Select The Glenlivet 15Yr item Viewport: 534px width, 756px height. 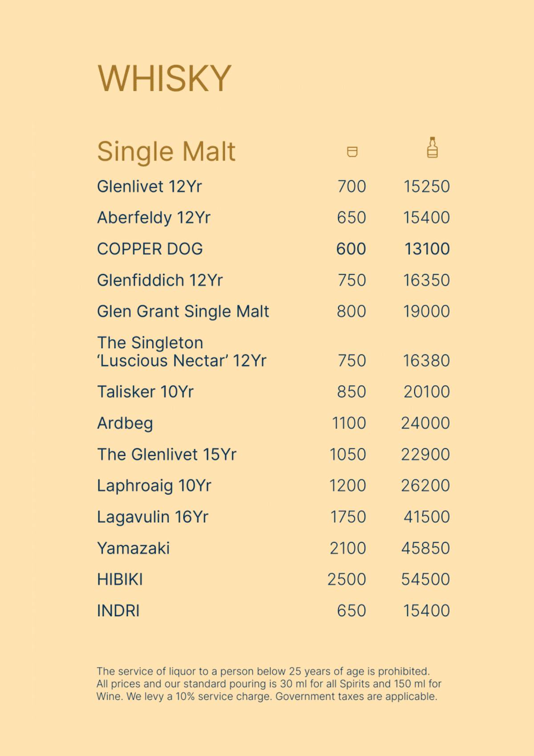coord(166,454)
